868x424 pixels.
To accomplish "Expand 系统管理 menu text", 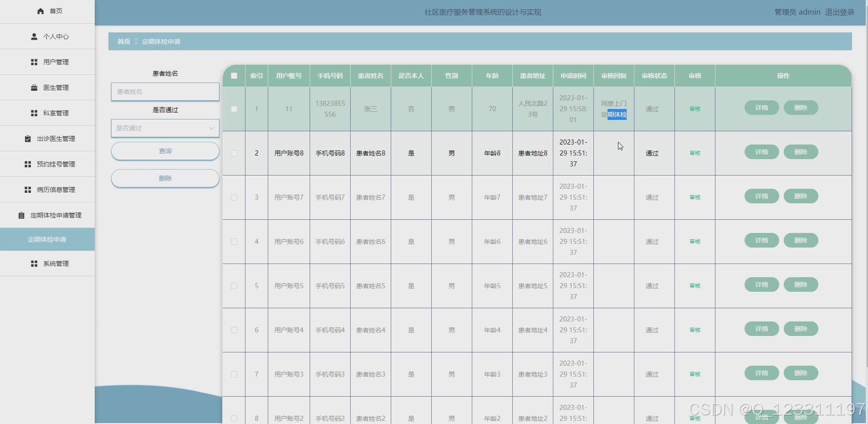I will 56,263.
